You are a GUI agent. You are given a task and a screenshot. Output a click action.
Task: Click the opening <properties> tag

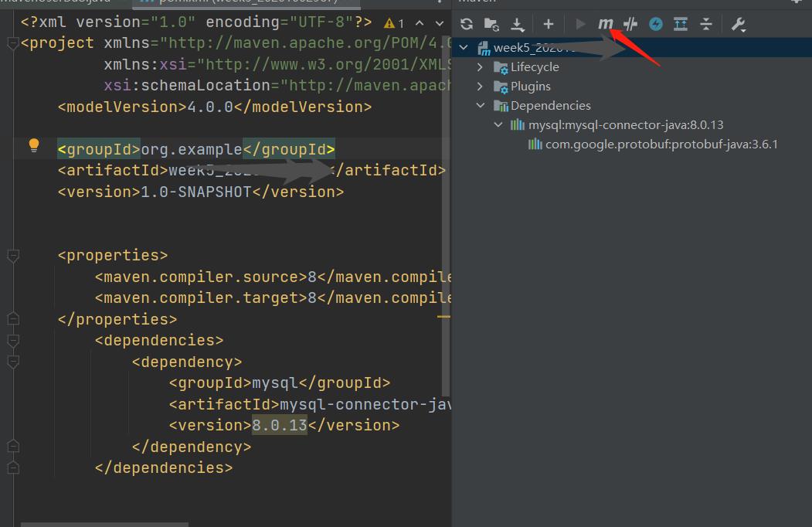pos(113,255)
